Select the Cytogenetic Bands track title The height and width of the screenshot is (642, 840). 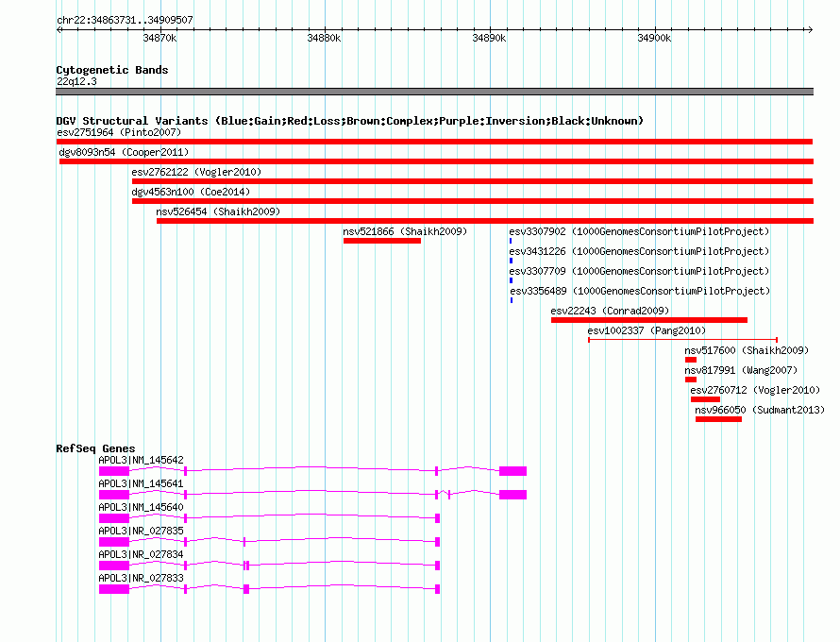(112, 70)
